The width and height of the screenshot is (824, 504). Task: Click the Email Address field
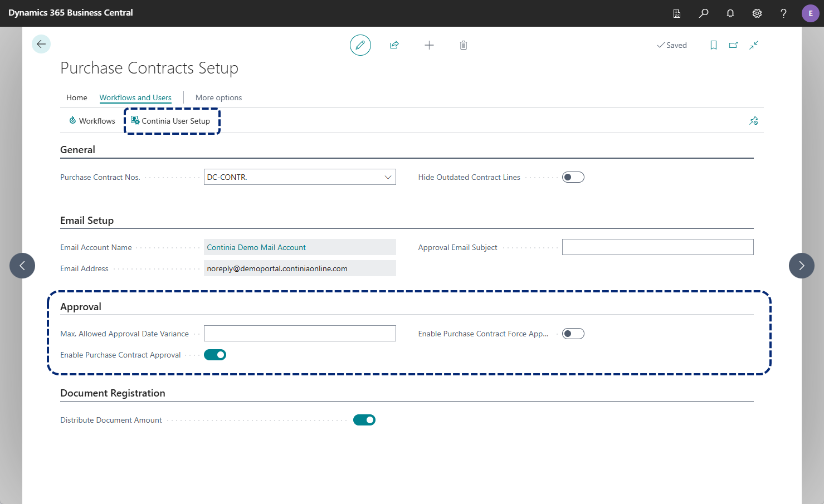(x=300, y=268)
